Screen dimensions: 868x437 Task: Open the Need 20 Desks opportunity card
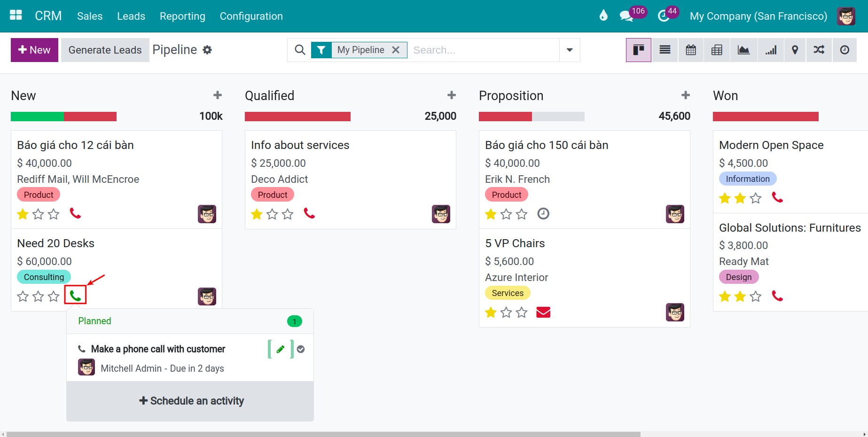[x=116, y=270]
